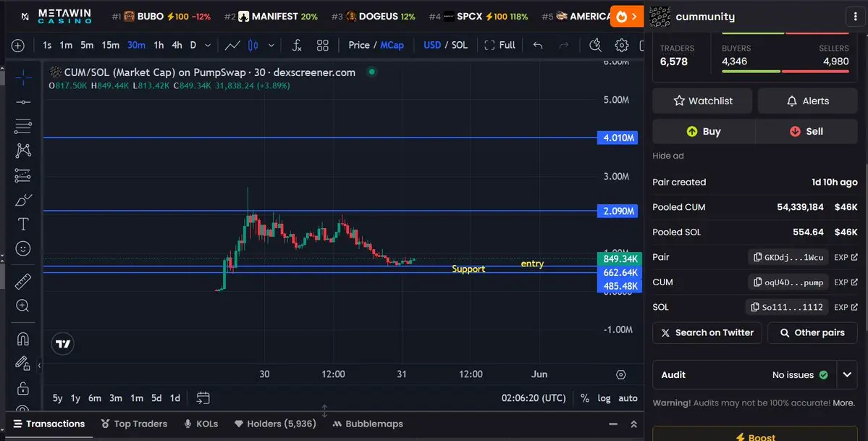Open the Bubblemaps tab
Image resolution: width=868 pixels, height=441 pixels.
tap(368, 424)
